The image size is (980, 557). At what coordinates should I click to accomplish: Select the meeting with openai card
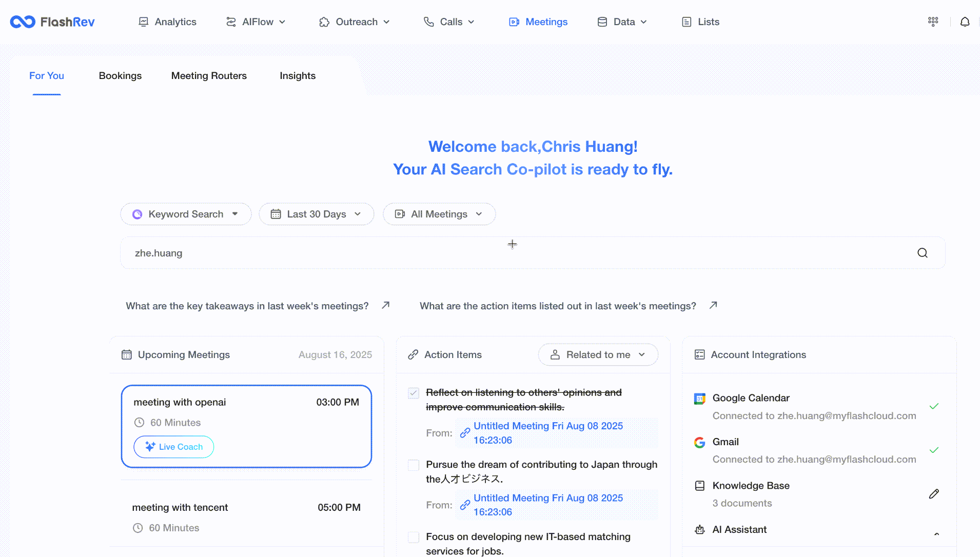pos(246,426)
